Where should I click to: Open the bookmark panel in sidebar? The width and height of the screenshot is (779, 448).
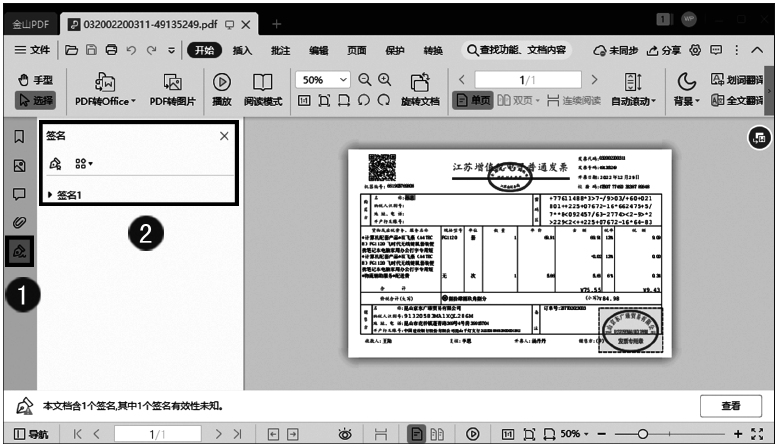coord(19,136)
